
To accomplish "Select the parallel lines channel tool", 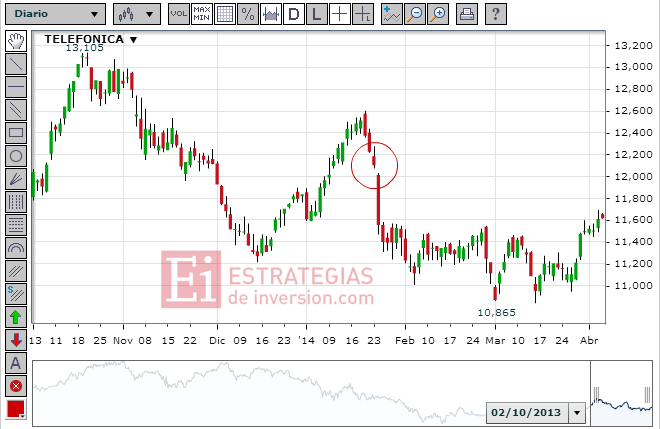I will (x=16, y=110).
